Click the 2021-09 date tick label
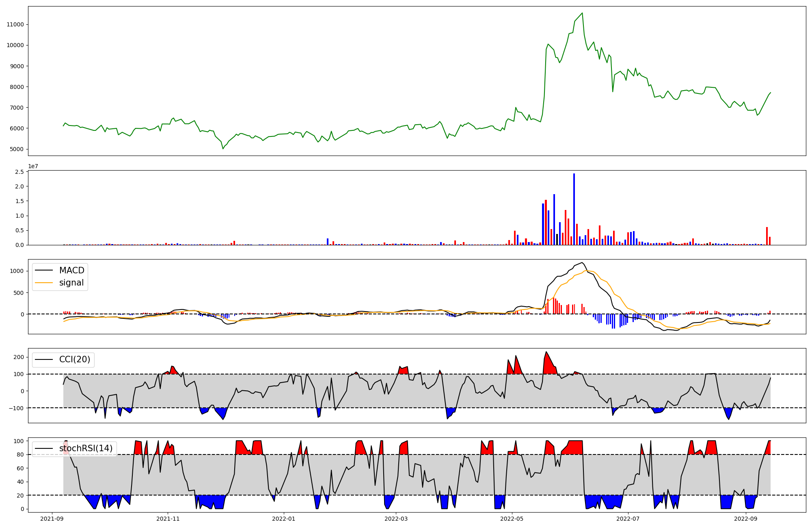The width and height of the screenshot is (812, 528). [52, 519]
